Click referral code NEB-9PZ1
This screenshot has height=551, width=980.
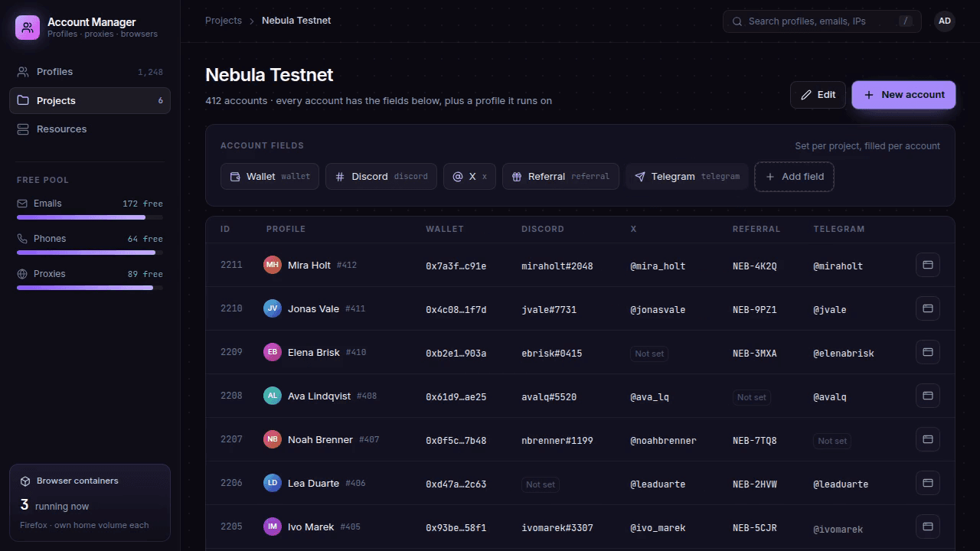[755, 310]
